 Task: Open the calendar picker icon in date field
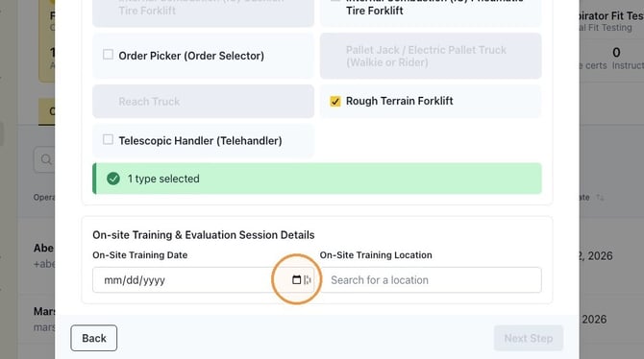pos(296,280)
